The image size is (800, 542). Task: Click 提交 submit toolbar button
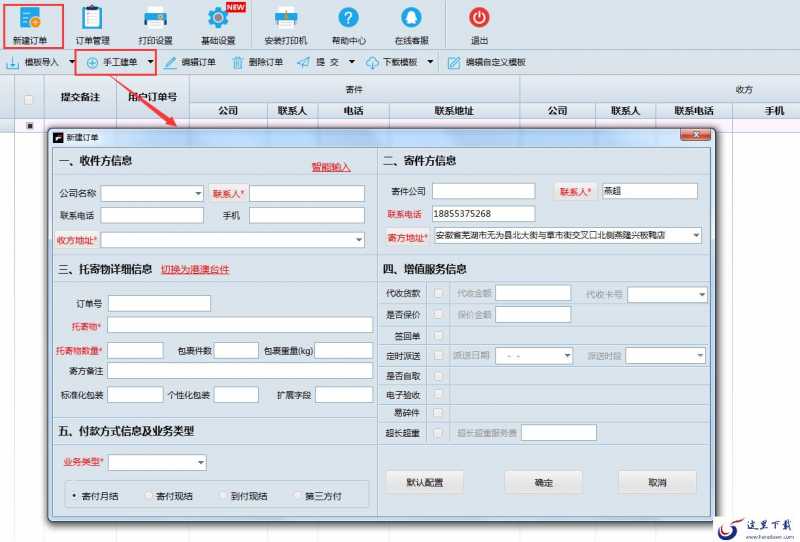(x=319, y=62)
